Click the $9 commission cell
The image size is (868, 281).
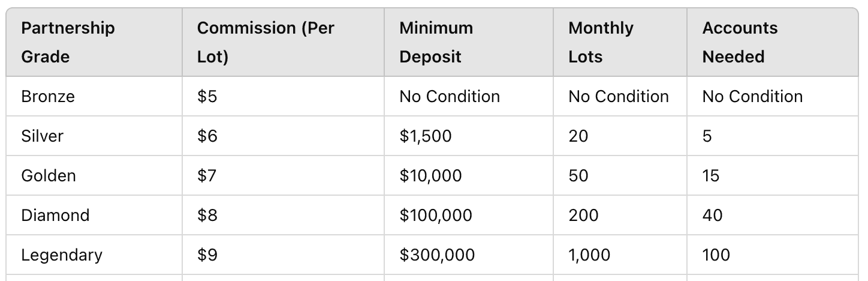point(207,255)
